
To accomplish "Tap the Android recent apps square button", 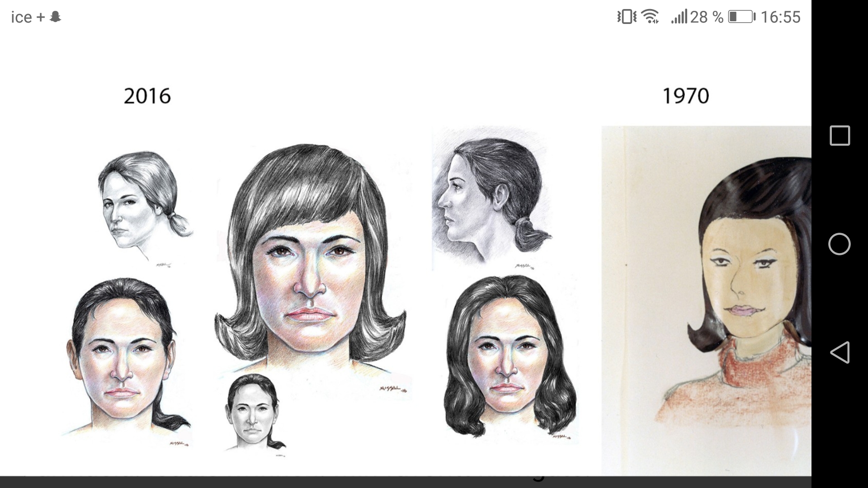I will [840, 136].
